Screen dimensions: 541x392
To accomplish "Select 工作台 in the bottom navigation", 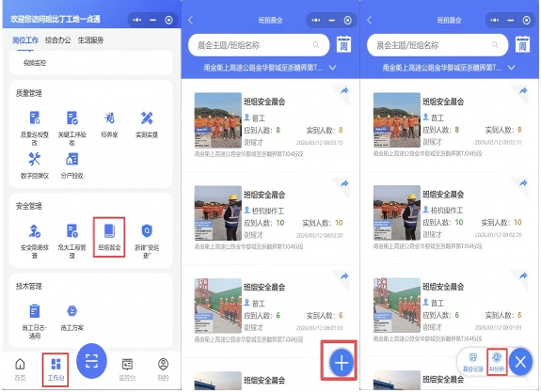I will (x=56, y=369).
